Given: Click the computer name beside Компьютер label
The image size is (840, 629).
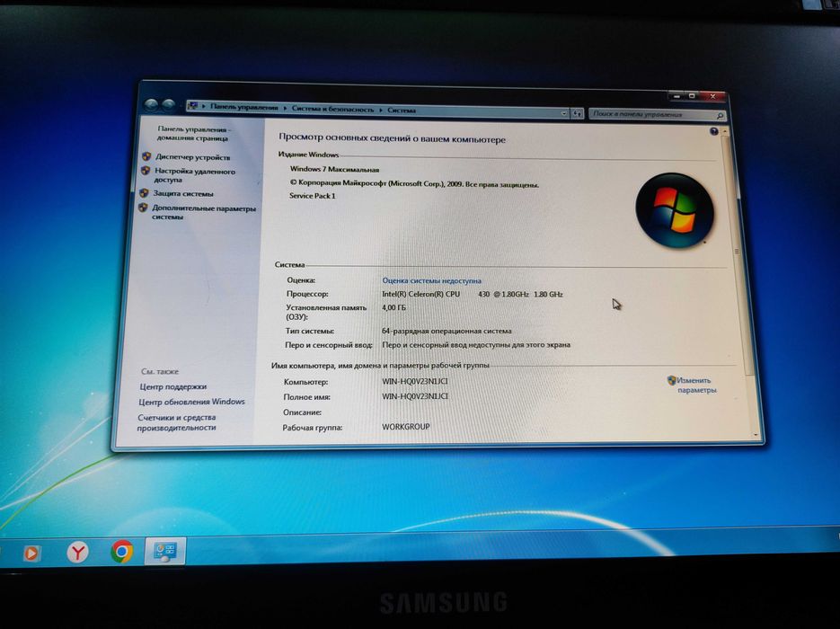Looking at the screenshot, I should (415, 382).
